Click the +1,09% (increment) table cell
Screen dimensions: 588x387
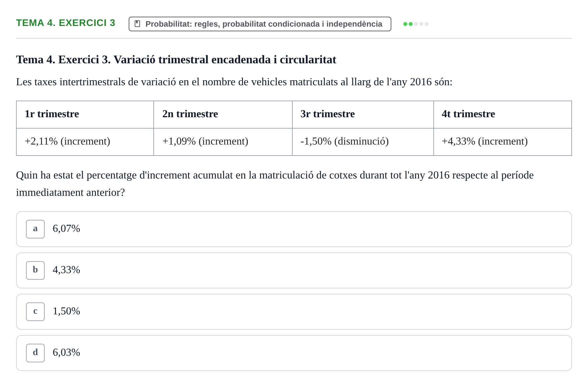[223, 142]
